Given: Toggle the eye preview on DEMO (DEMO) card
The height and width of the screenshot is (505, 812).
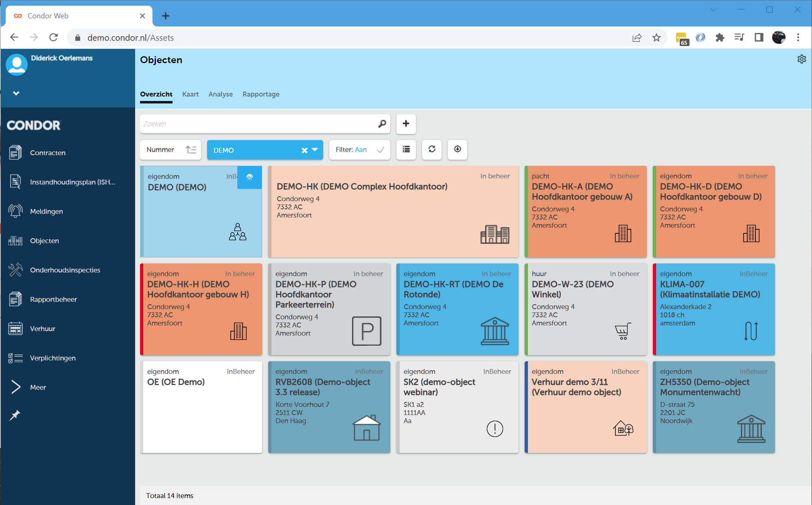Looking at the screenshot, I should [250, 178].
